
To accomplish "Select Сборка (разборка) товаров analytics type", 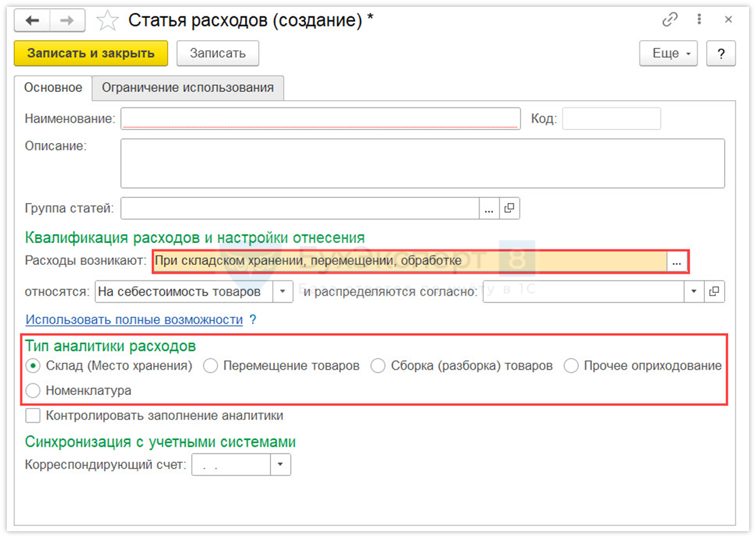I will [x=378, y=366].
